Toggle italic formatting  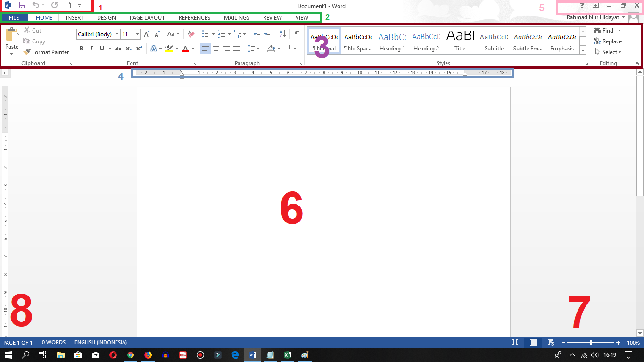point(91,49)
